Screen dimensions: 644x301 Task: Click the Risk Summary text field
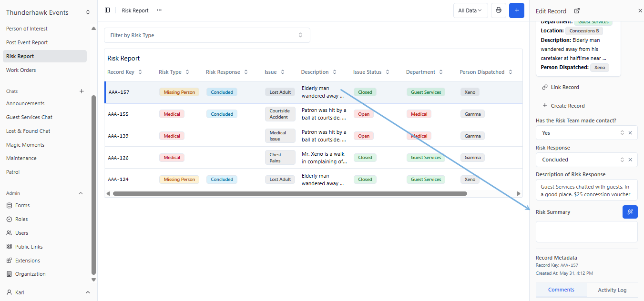(x=586, y=231)
